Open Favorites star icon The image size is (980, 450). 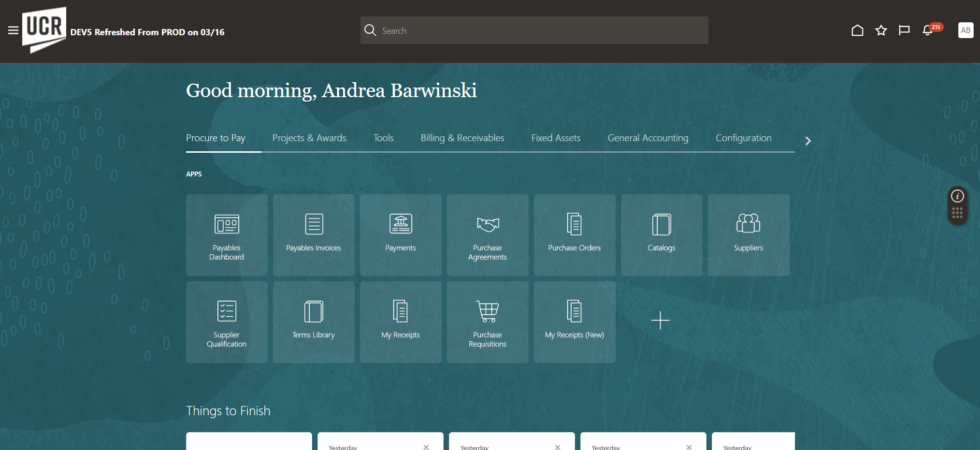(x=881, y=30)
